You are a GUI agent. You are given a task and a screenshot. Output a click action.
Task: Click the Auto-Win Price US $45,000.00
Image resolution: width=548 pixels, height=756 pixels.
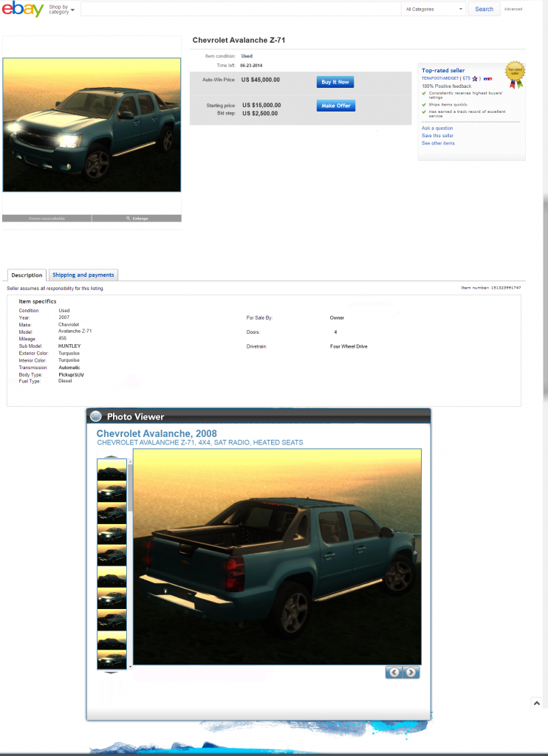[x=261, y=80]
